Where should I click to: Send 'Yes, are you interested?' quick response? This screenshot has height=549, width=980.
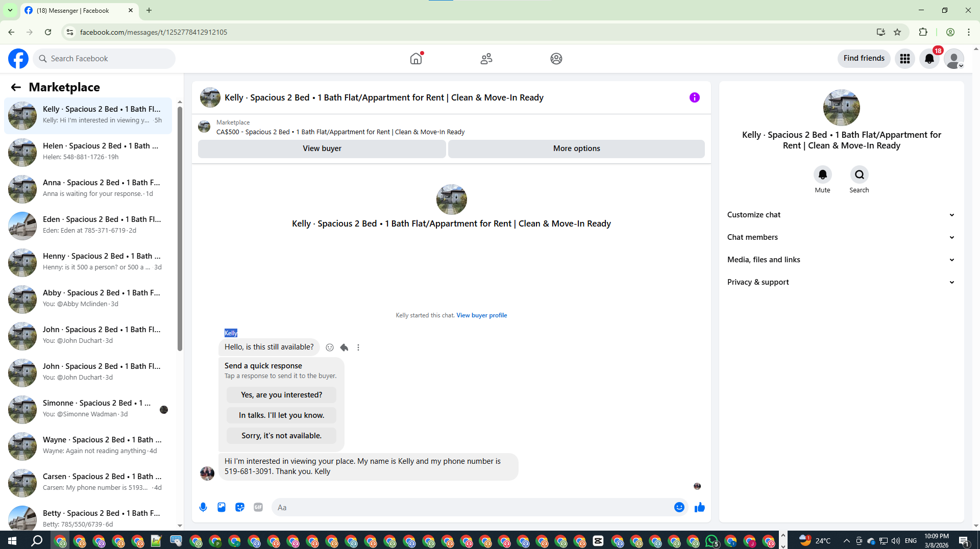[x=281, y=395]
